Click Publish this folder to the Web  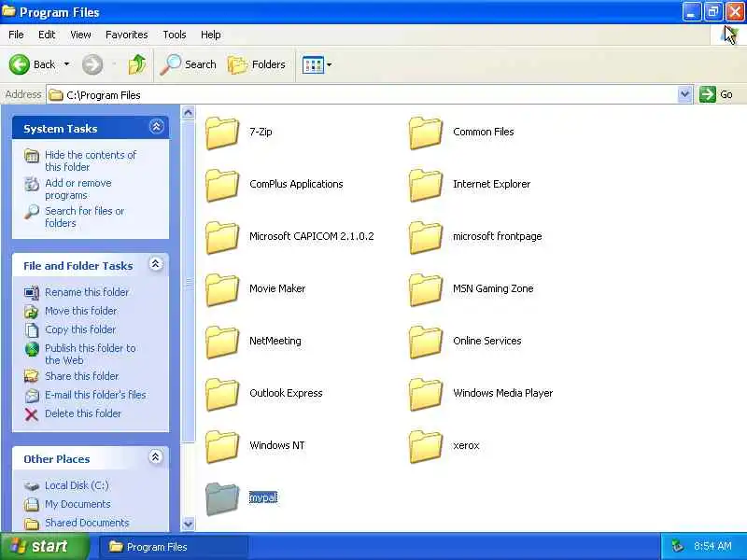[91, 354]
